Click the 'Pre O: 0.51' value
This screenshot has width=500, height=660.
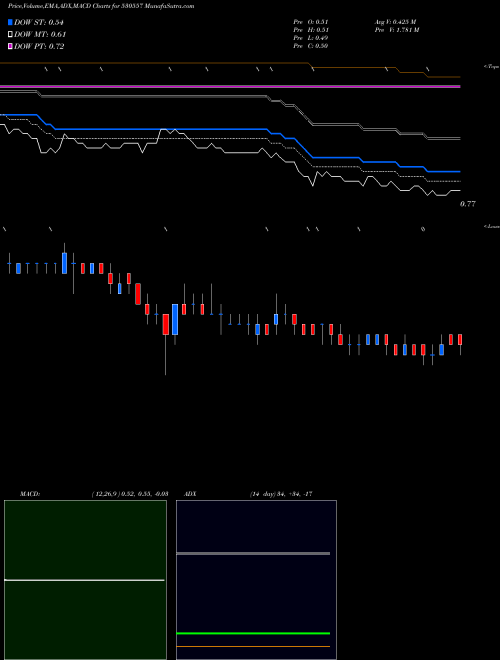pos(311,22)
